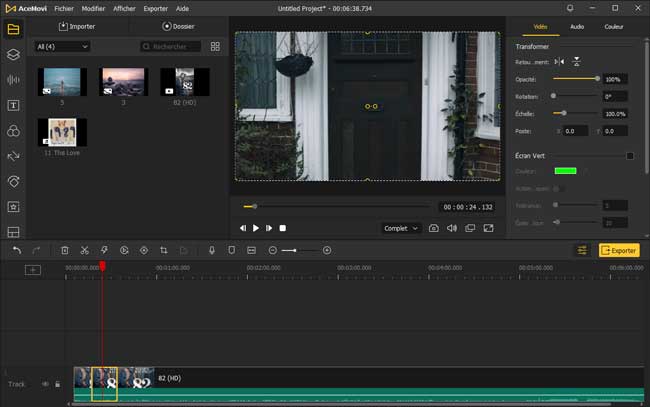This screenshot has height=407, width=650.
Task: Open the Media folder panel in sidebar
Action: pyautogui.click(x=13, y=29)
